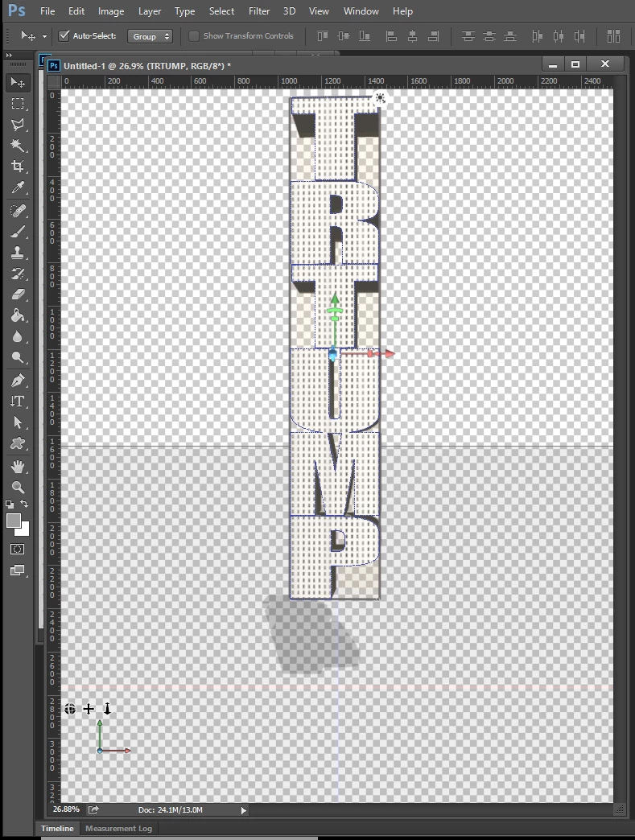The image size is (635, 840).
Task: Click the 3D dolly camera widget icon
Action: pos(107,709)
